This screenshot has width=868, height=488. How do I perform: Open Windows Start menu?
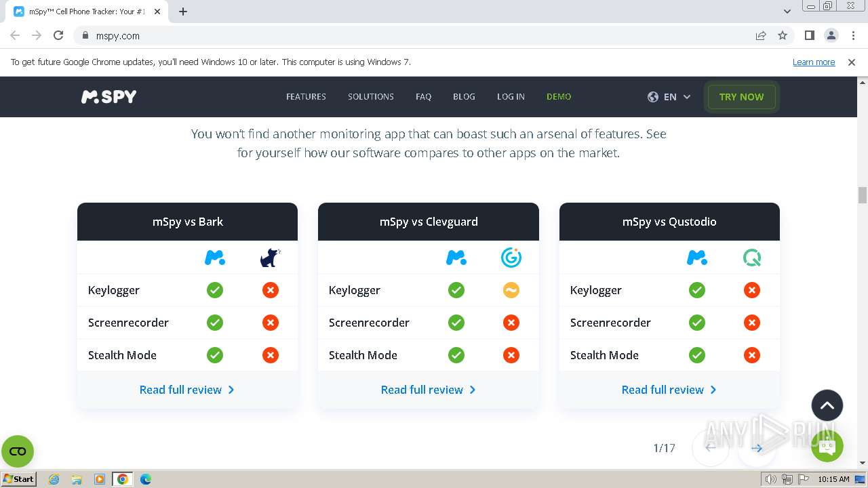point(19,479)
